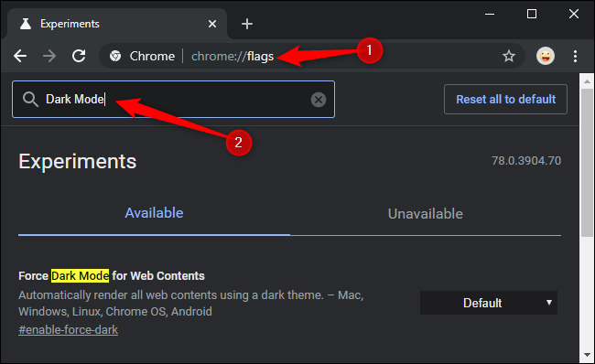
Task: Click Reset all to default button
Action: pyautogui.click(x=505, y=100)
